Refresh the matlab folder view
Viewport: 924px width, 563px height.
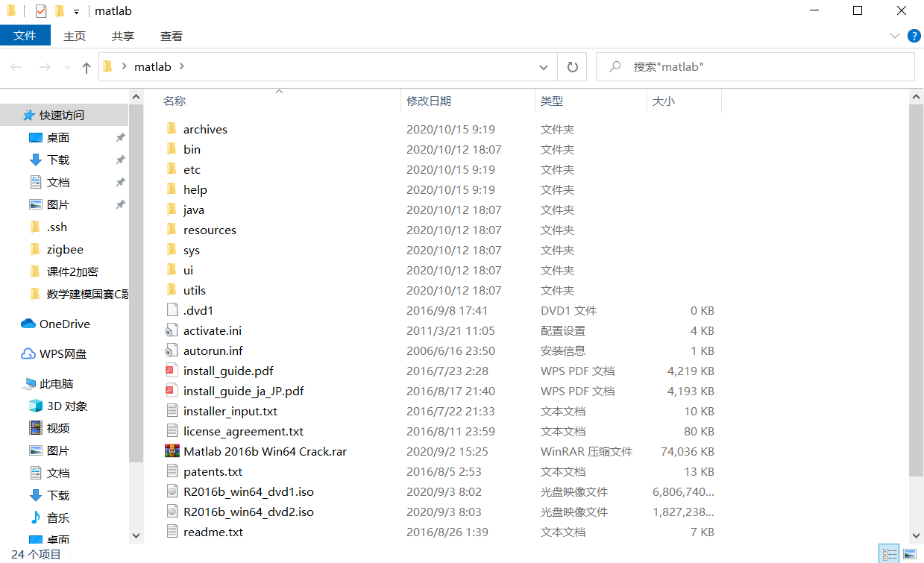pos(572,67)
